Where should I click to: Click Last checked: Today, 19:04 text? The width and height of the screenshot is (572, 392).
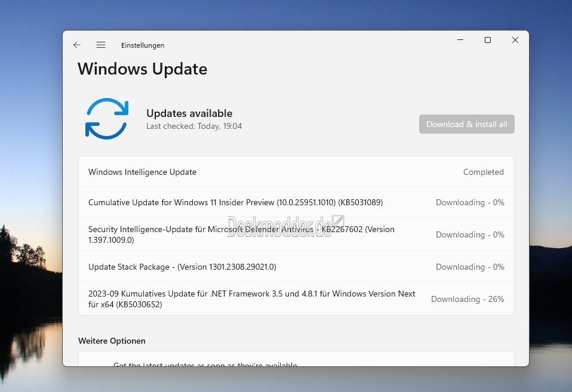(x=194, y=126)
